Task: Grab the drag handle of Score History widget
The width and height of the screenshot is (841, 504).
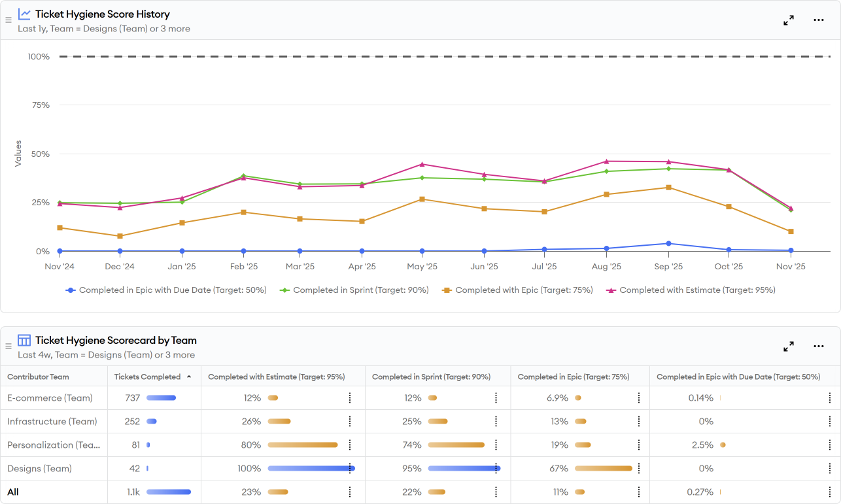Action: point(9,20)
